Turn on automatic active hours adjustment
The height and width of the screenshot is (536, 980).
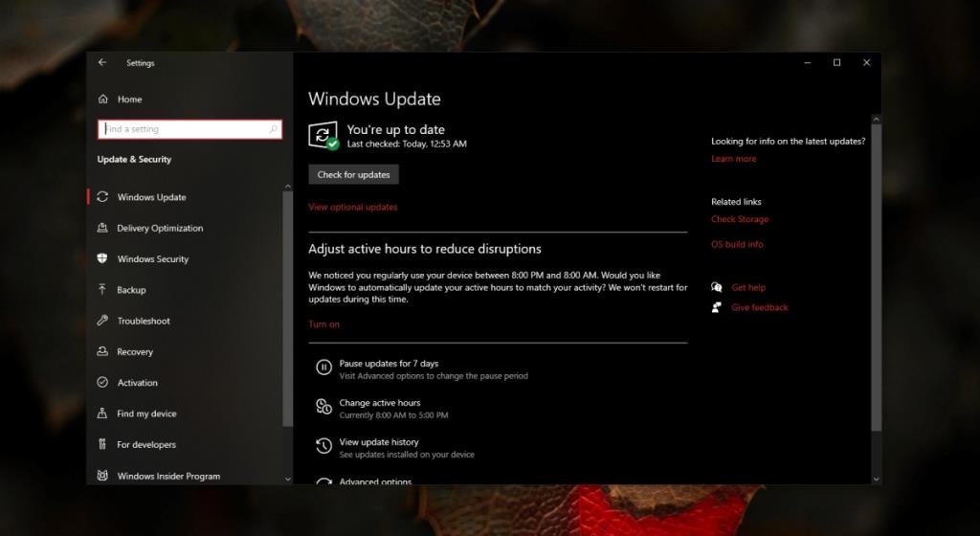[x=323, y=324]
